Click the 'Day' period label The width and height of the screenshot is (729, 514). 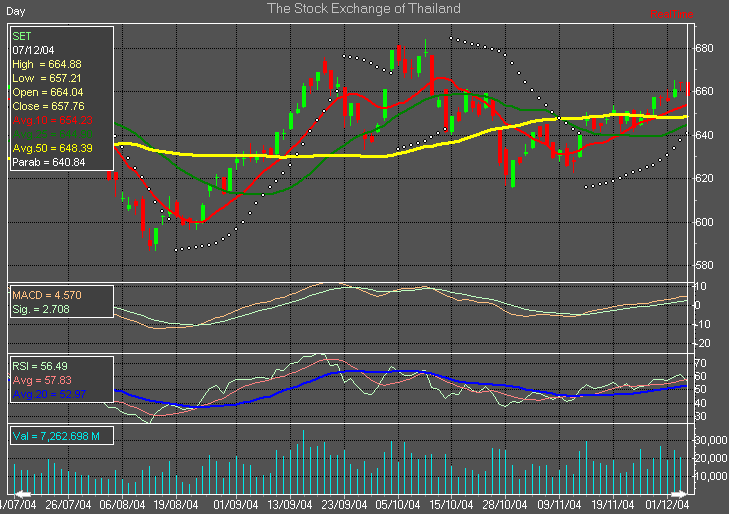click(x=15, y=11)
